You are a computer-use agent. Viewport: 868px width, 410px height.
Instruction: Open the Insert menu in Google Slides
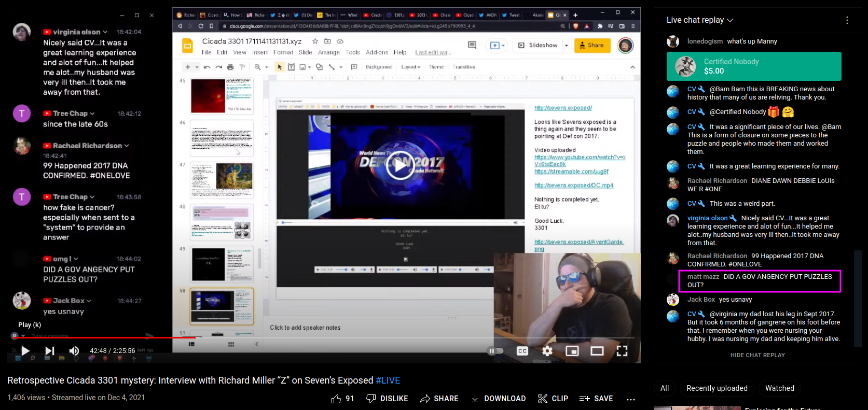[260, 52]
